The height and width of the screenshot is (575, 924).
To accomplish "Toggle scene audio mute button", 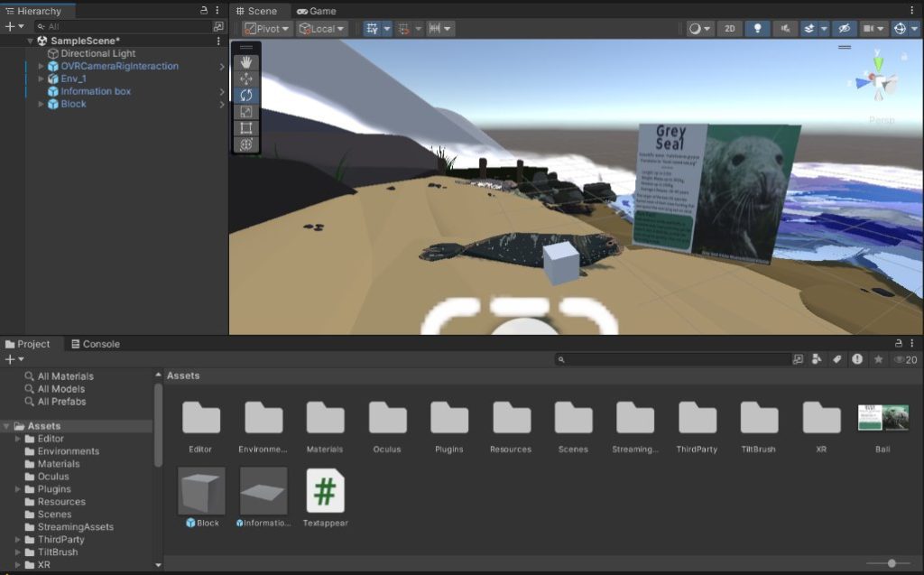I will (785, 29).
